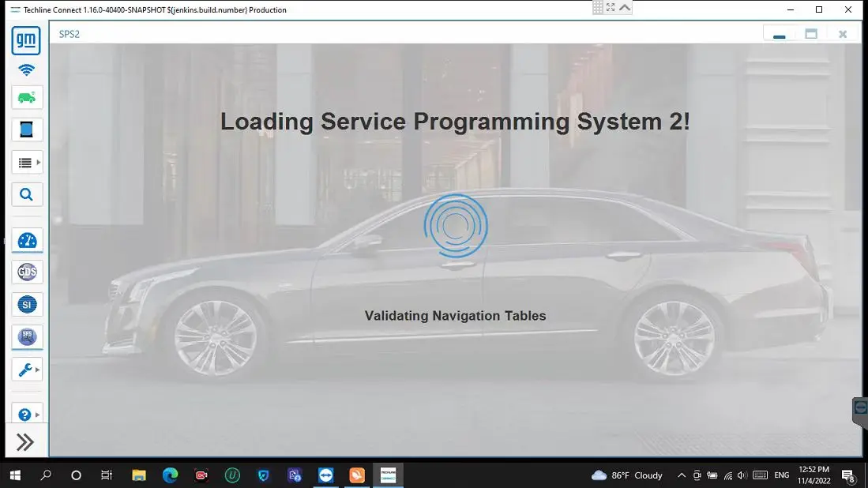
Task: Open the red screen recorder taskbar app
Action: click(201, 475)
